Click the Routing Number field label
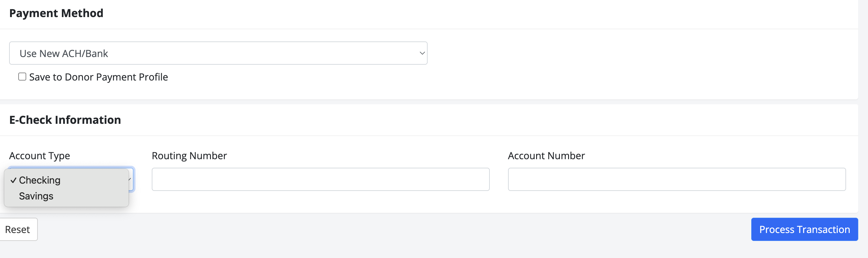The width and height of the screenshot is (868, 258). point(189,156)
